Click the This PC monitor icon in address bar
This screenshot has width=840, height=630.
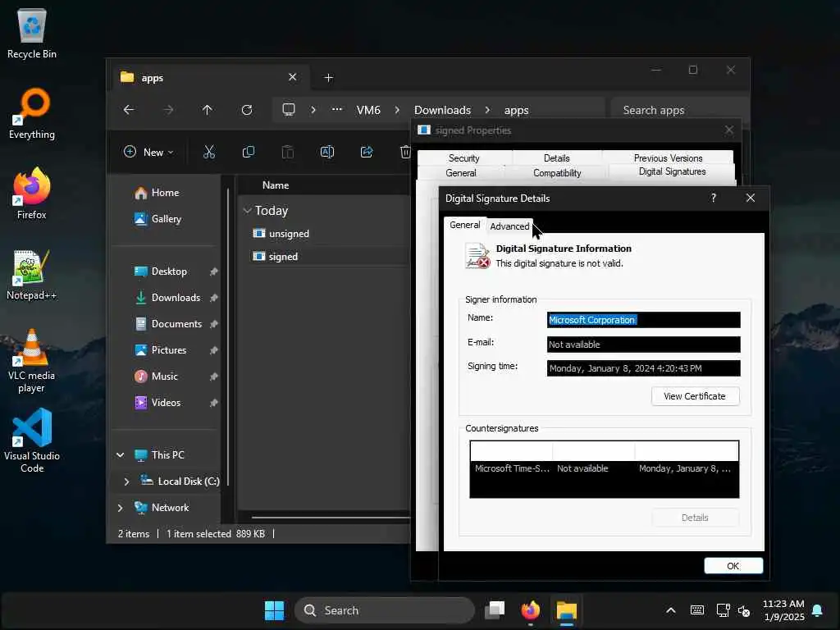[x=289, y=110]
